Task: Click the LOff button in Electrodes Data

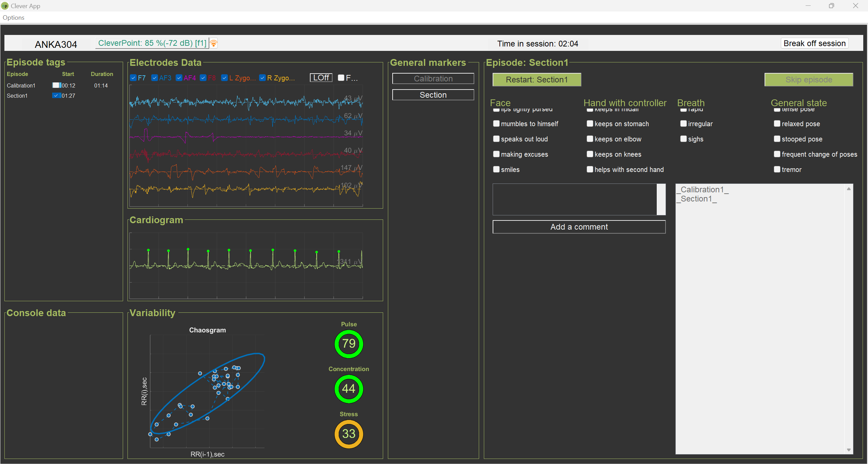Action: tap(321, 78)
